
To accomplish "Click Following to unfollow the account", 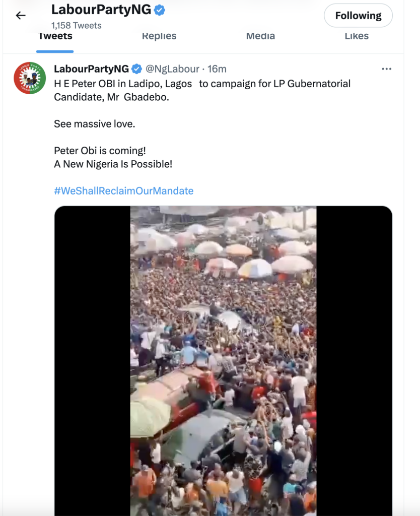I will click(x=358, y=16).
